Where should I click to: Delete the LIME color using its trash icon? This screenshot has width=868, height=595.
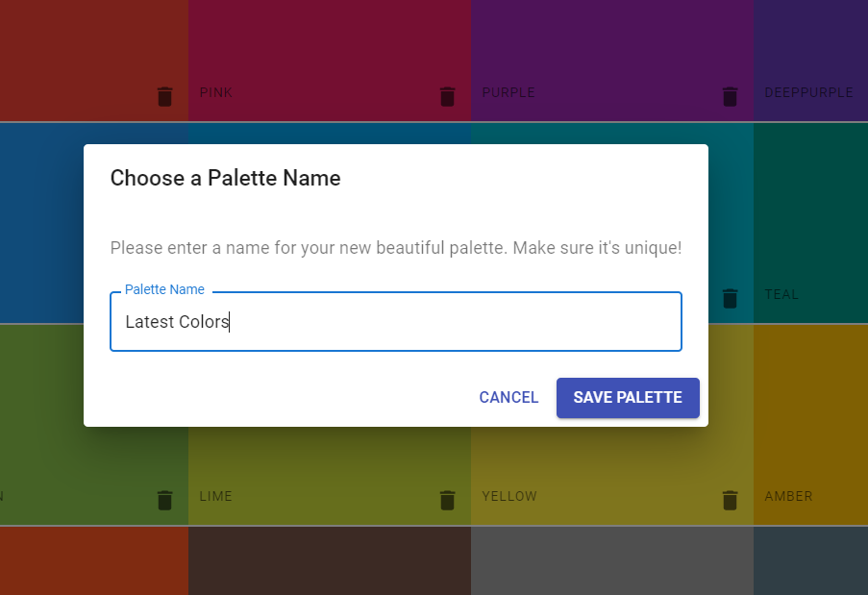pos(447,500)
